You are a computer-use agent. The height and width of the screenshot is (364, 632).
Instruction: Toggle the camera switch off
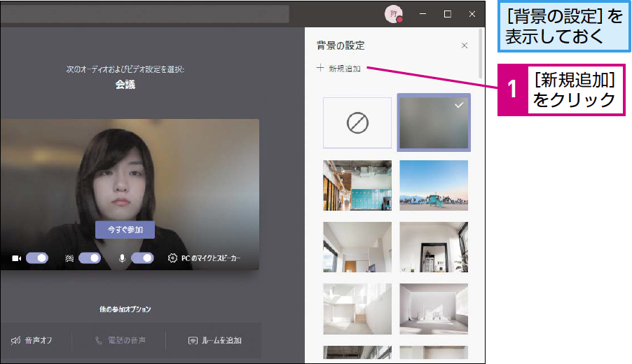37,258
